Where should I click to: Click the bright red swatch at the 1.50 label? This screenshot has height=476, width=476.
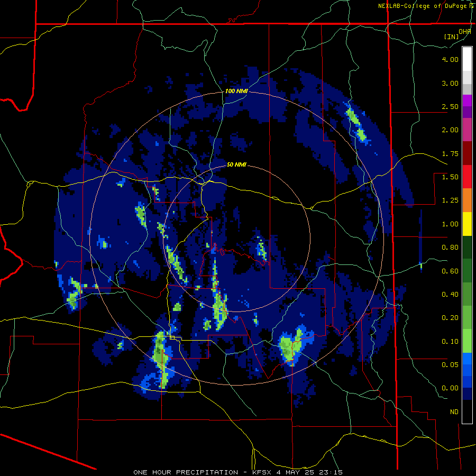(x=467, y=177)
